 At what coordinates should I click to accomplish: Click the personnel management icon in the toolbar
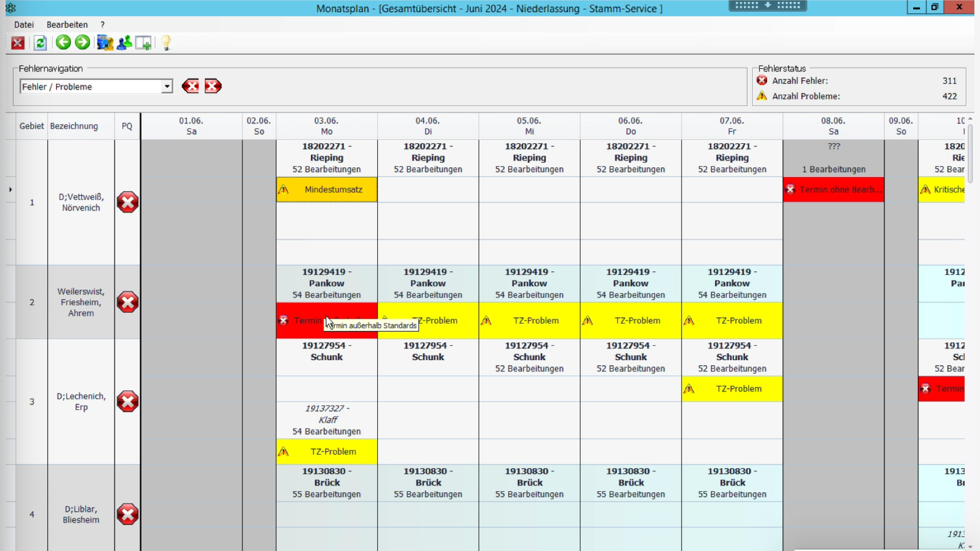pos(124,43)
